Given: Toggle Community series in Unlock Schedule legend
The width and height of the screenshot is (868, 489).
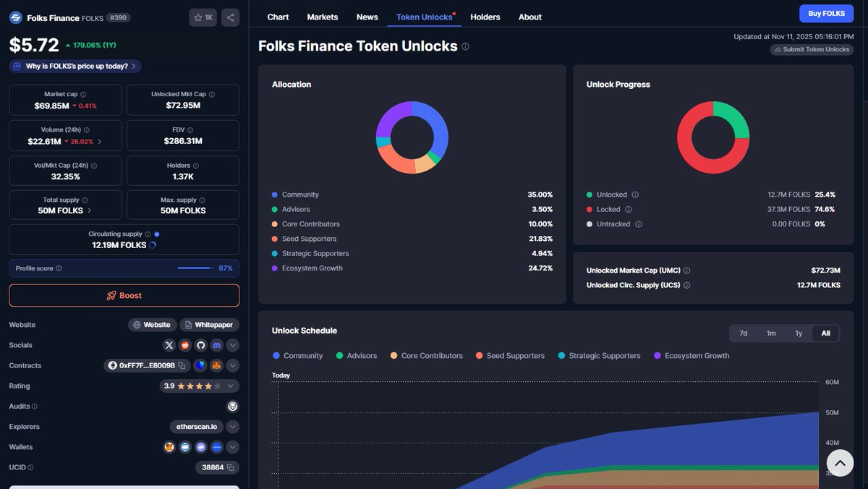Looking at the screenshot, I should 297,356.
